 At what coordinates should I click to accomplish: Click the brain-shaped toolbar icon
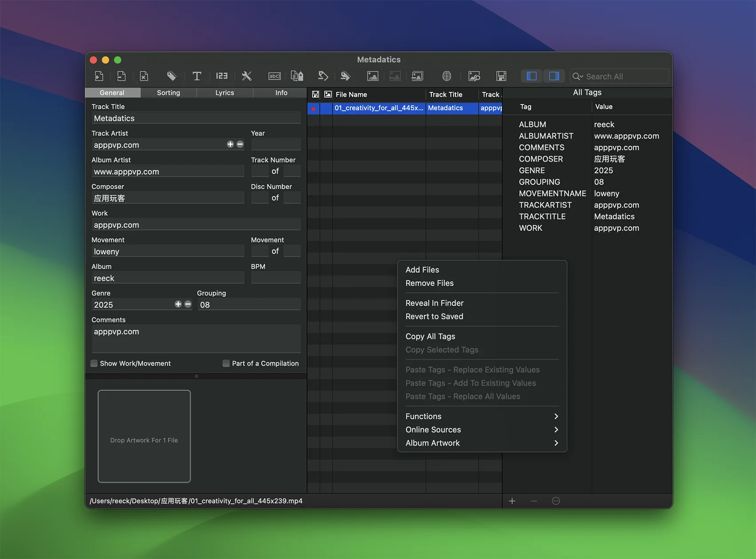[x=446, y=76]
